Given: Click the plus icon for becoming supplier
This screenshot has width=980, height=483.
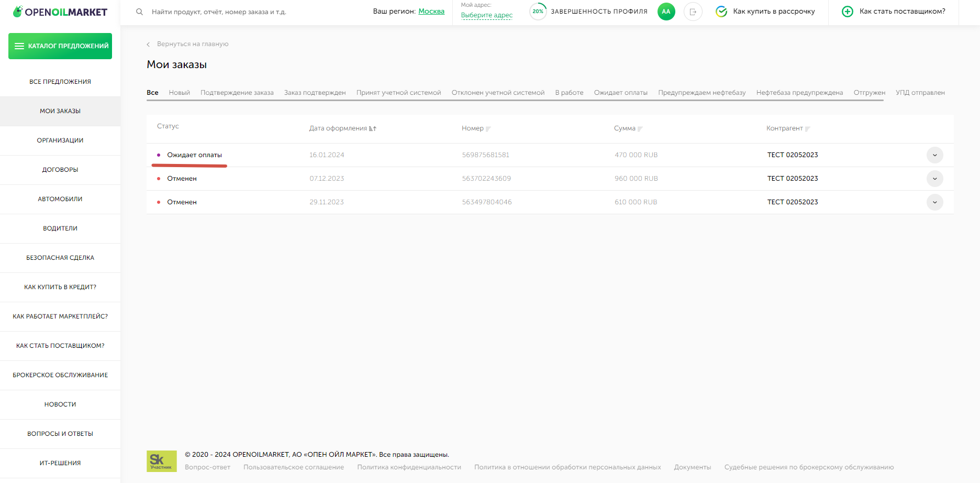Looking at the screenshot, I should pyautogui.click(x=847, y=12).
